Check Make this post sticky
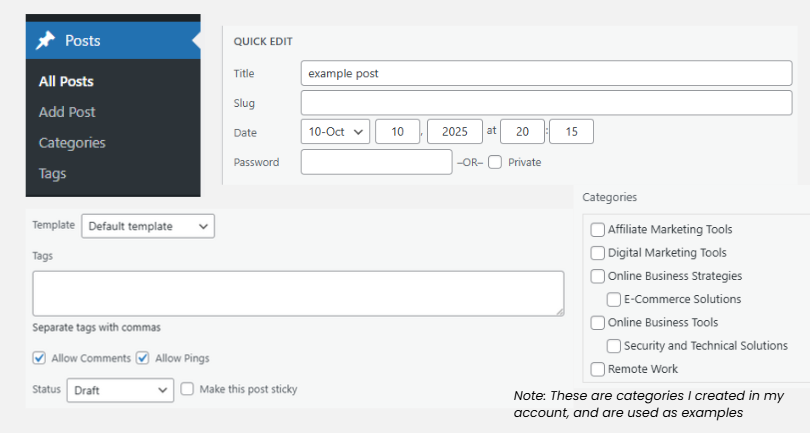The width and height of the screenshot is (810, 433). point(187,389)
